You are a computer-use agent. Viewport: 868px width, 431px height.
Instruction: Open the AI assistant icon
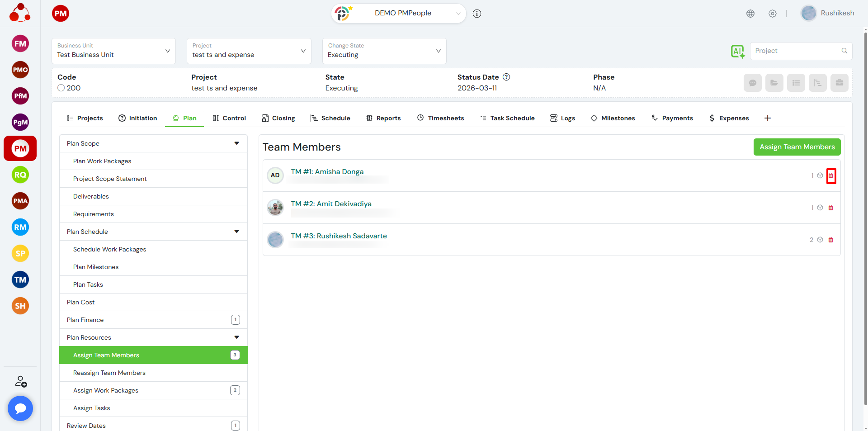point(737,52)
